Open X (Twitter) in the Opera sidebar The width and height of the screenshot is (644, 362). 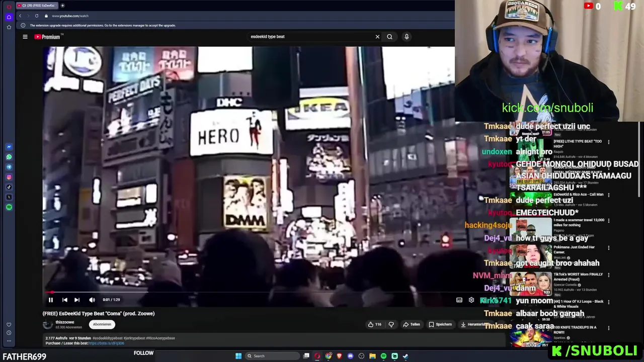click(9, 197)
